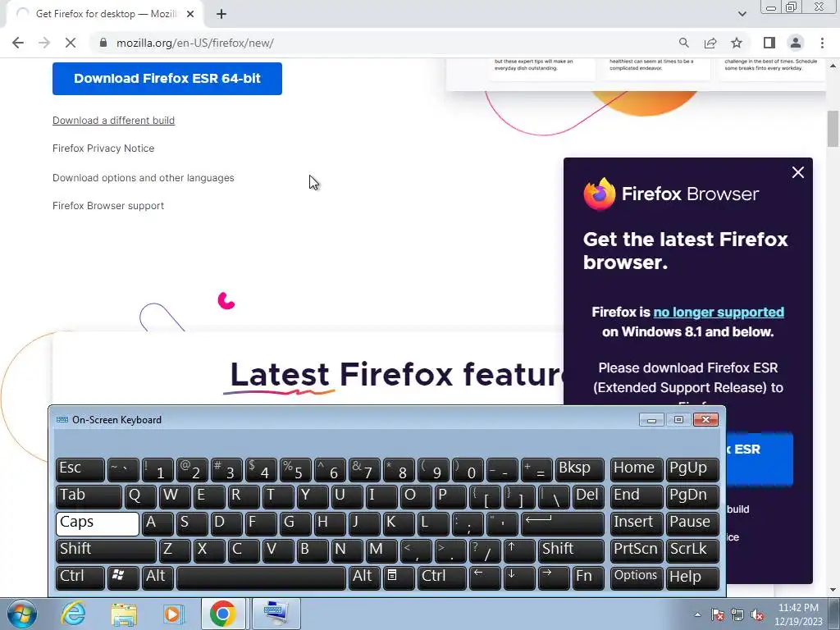Image resolution: width=840 pixels, height=630 pixels.
Task: Switch to On-Screen Keyboard taskbar icon
Action: coord(276,614)
